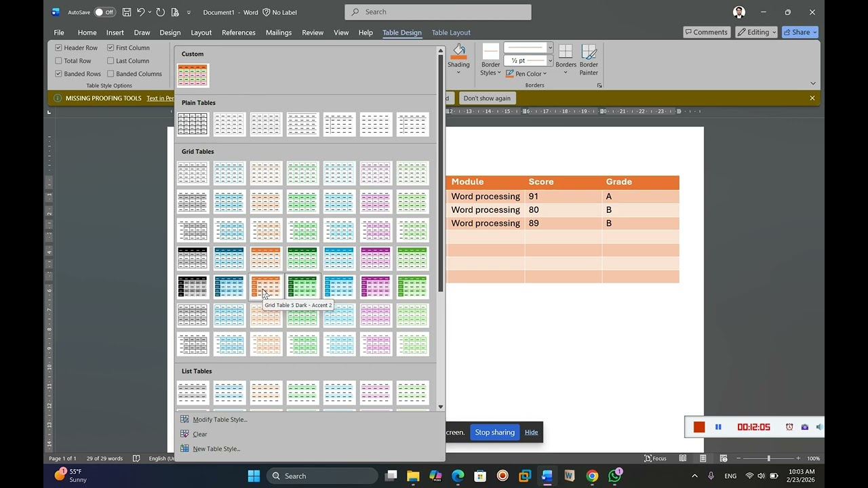Viewport: 868px width, 488px height.
Task: Apply the Custom table style thumbnail
Action: pos(193,75)
